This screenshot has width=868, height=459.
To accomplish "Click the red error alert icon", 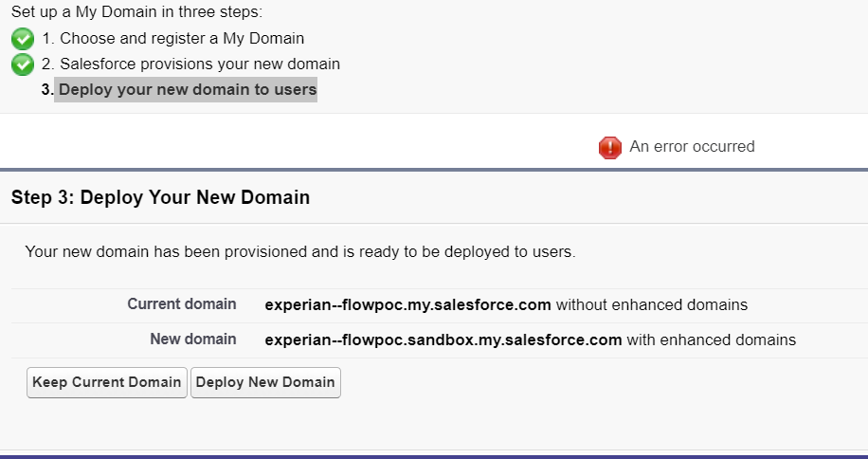I will pyautogui.click(x=609, y=147).
